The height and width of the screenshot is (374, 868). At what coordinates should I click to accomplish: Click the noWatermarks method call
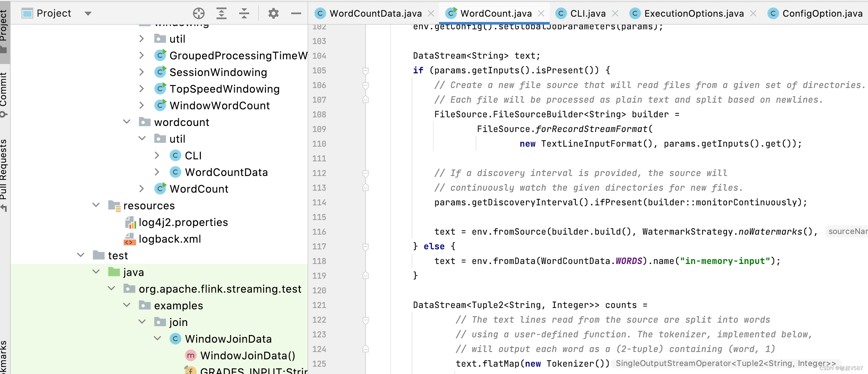pyautogui.click(x=770, y=232)
